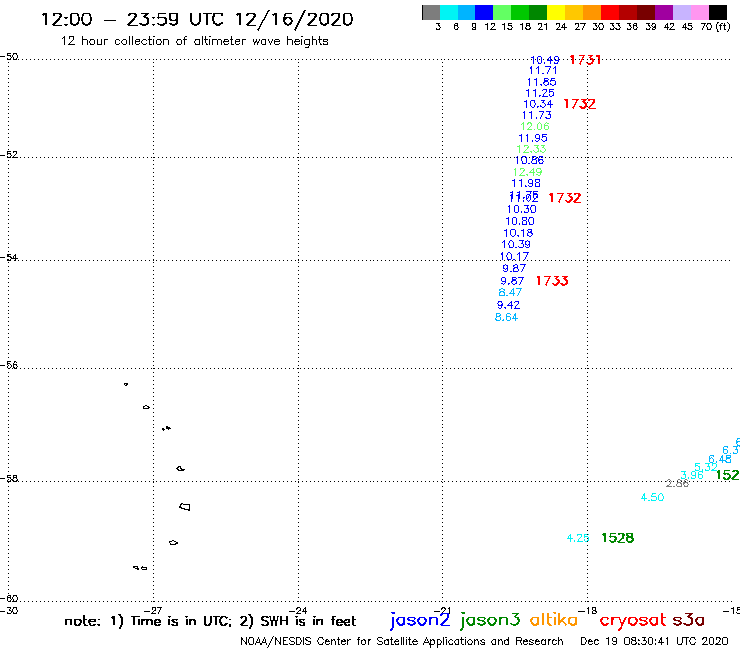The width and height of the screenshot is (740, 650).
Task: Select the green 1528 time label
Action: [618, 538]
